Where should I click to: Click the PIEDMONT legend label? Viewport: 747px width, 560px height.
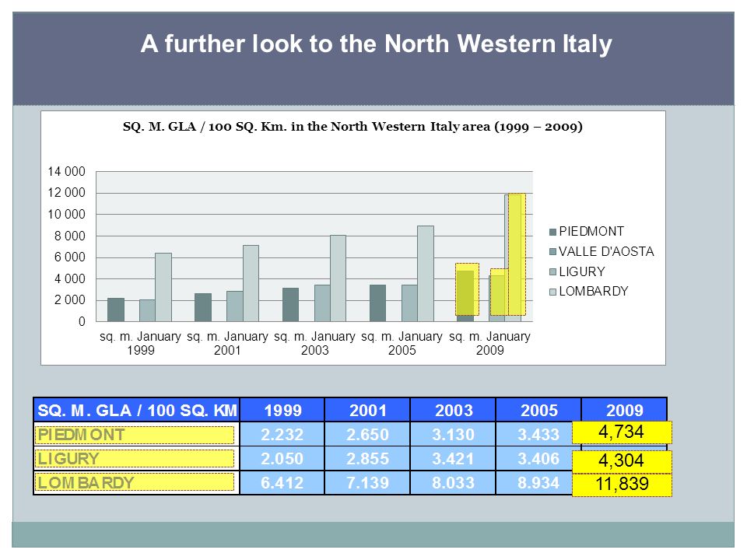pyautogui.click(x=591, y=232)
